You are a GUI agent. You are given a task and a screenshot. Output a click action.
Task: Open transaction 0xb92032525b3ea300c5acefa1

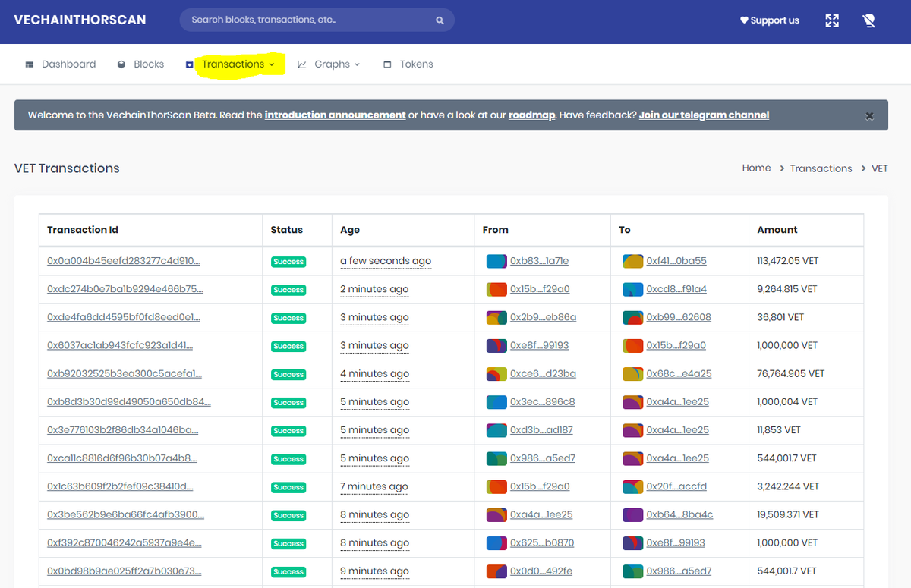(125, 373)
